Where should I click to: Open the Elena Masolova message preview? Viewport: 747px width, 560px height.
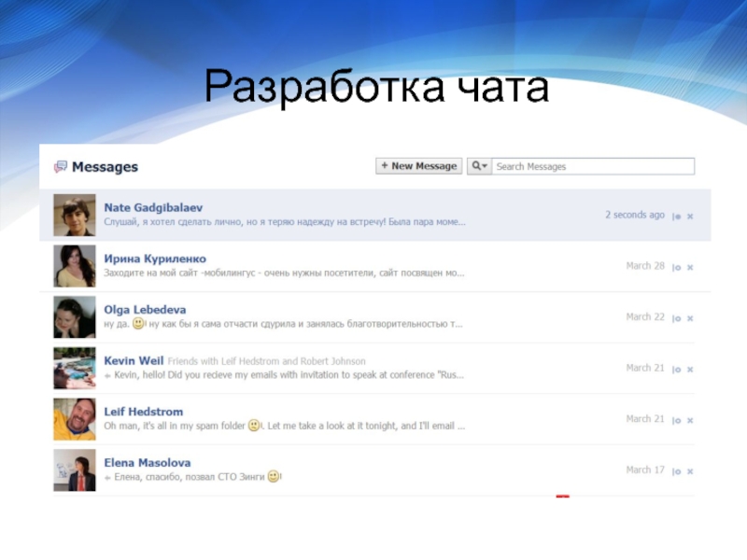[196, 477]
